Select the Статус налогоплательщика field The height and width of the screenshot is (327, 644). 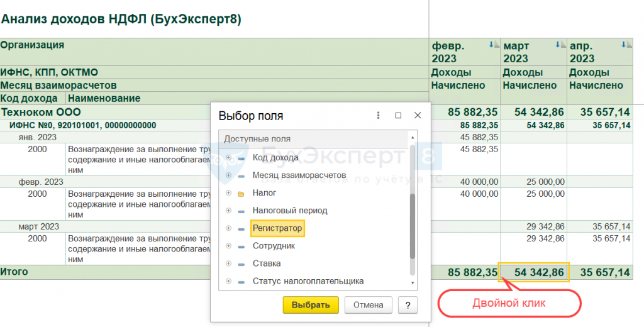(308, 281)
